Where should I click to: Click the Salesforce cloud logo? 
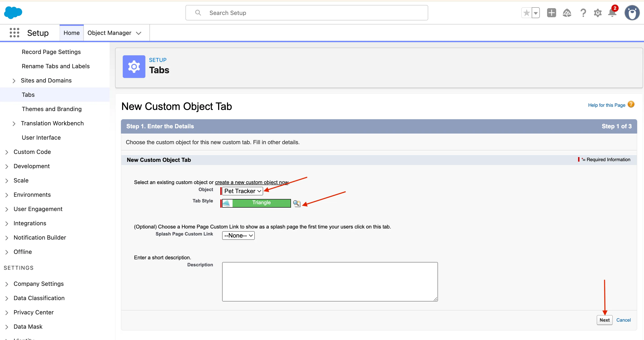tap(13, 12)
